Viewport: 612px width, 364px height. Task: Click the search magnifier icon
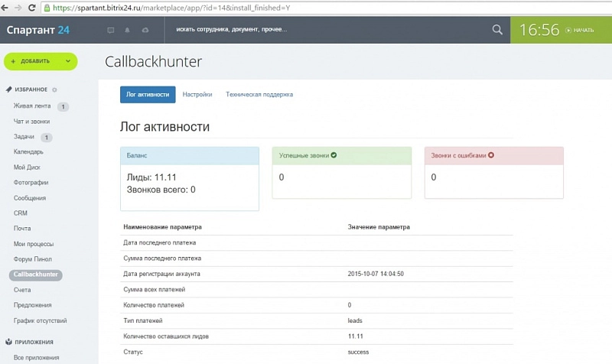point(497,30)
